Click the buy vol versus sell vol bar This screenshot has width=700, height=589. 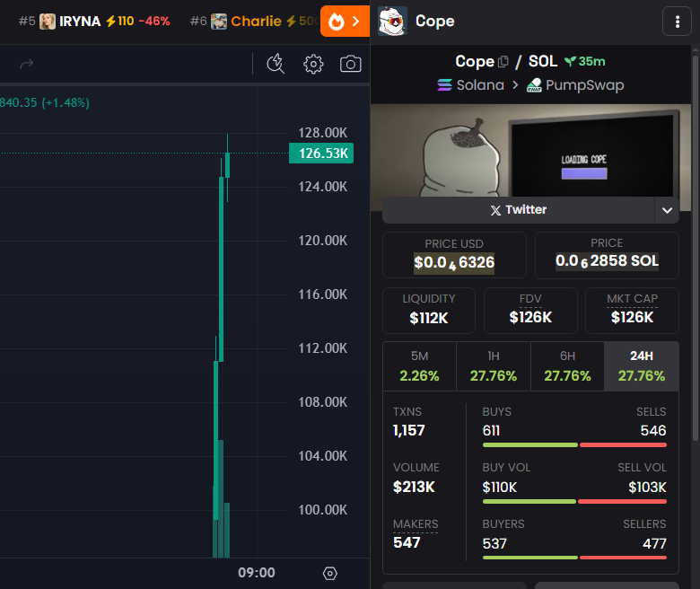(x=574, y=502)
